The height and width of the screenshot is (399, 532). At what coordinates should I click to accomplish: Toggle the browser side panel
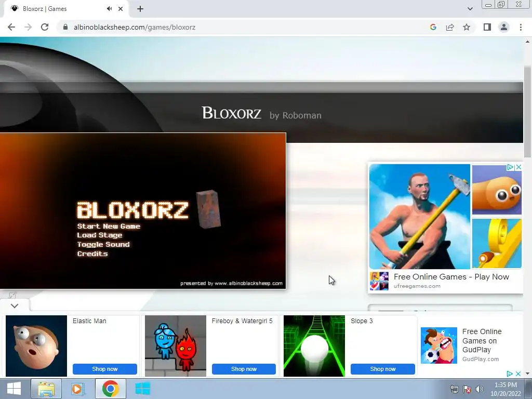pos(487,27)
